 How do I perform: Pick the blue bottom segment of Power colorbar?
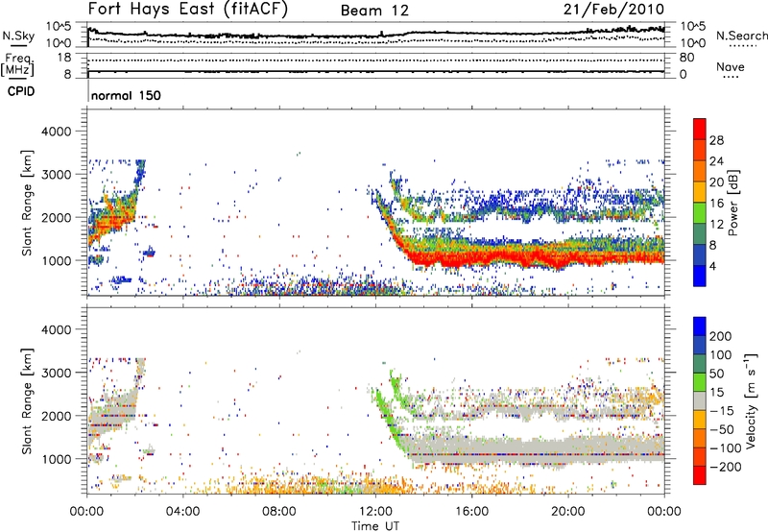[x=700, y=276]
